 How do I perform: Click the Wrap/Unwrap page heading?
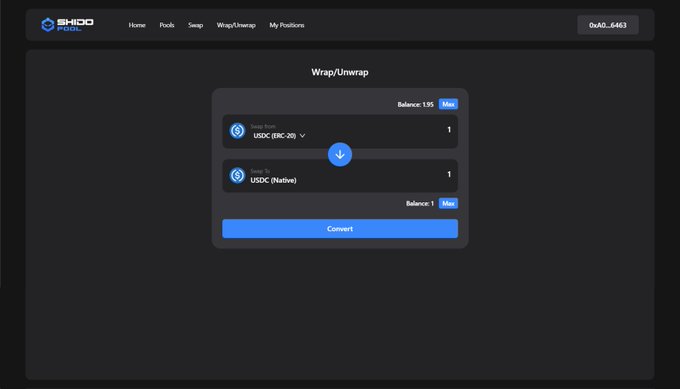(340, 72)
